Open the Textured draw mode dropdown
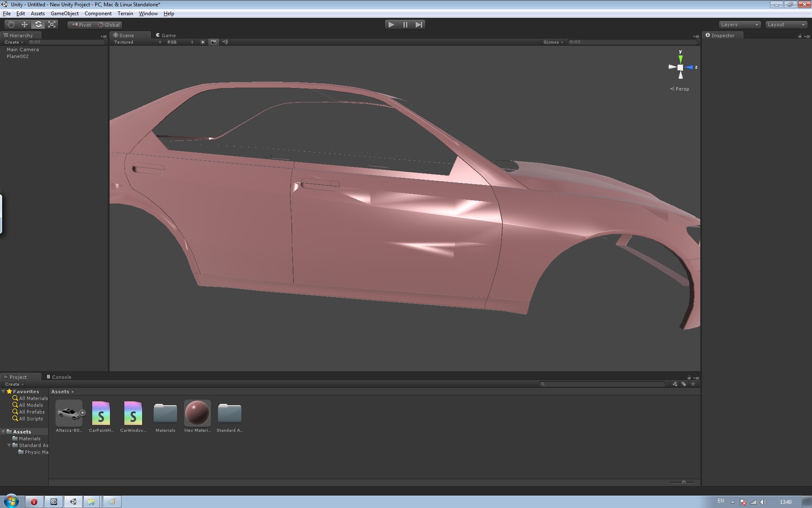The image size is (812, 508). [137, 42]
